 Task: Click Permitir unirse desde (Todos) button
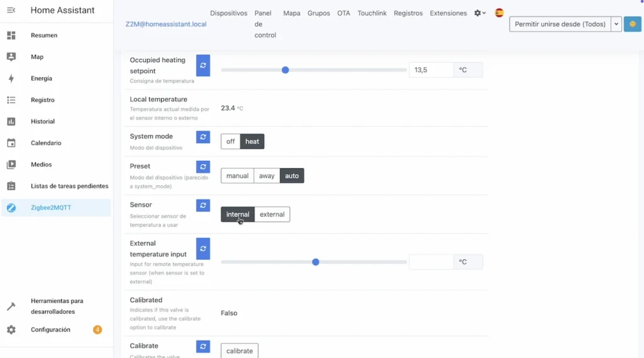560,24
